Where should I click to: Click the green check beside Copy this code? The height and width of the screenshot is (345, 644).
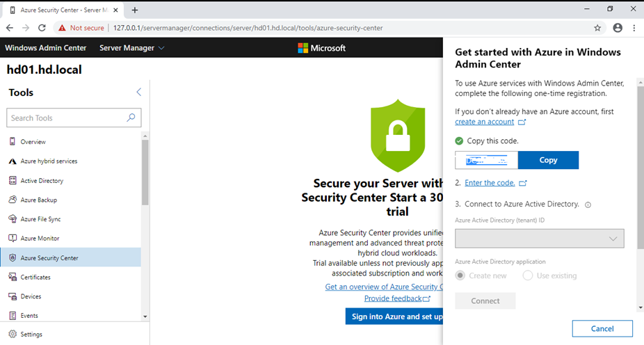tap(459, 141)
